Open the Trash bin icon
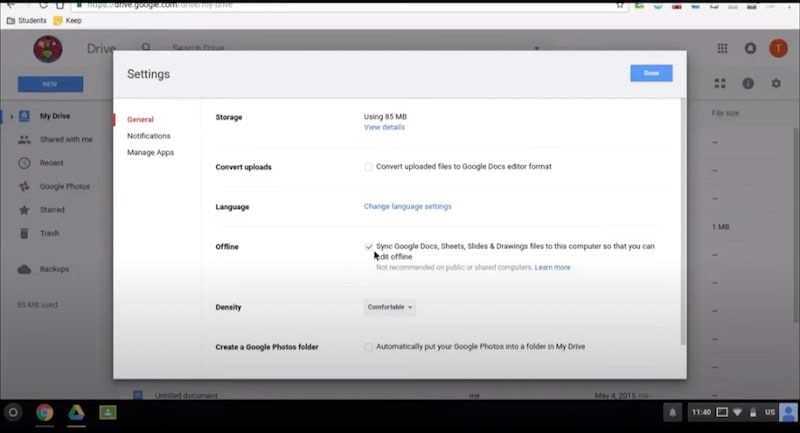This screenshot has height=433, width=800. click(24, 233)
